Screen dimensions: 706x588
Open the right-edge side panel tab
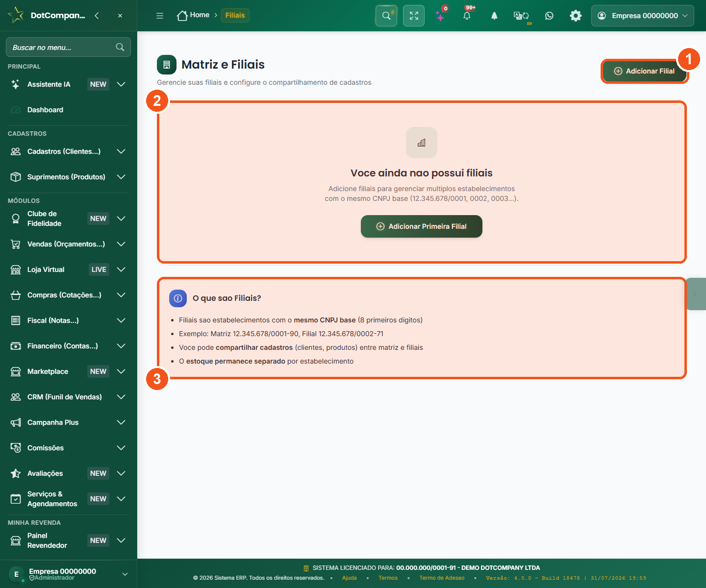[696, 294]
